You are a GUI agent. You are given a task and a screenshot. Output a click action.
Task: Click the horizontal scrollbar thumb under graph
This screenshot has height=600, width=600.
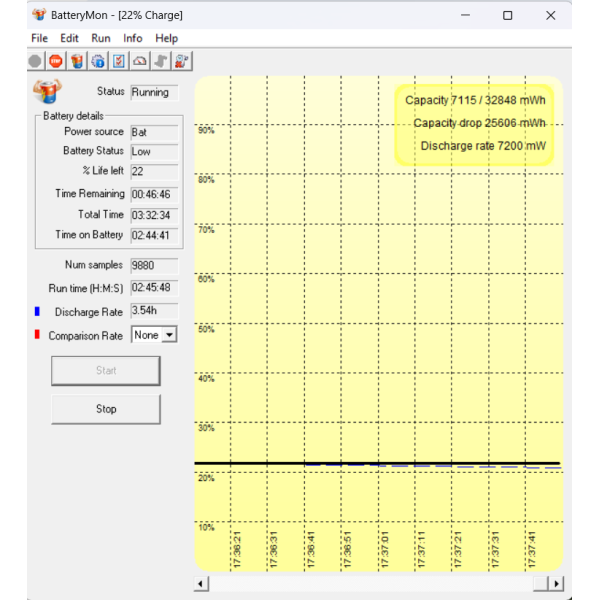pos(541,584)
